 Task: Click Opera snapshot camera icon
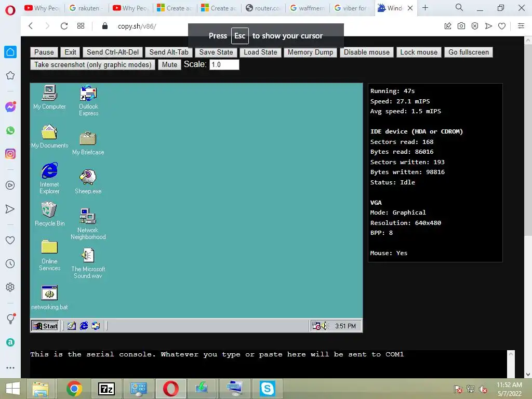coord(461,26)
